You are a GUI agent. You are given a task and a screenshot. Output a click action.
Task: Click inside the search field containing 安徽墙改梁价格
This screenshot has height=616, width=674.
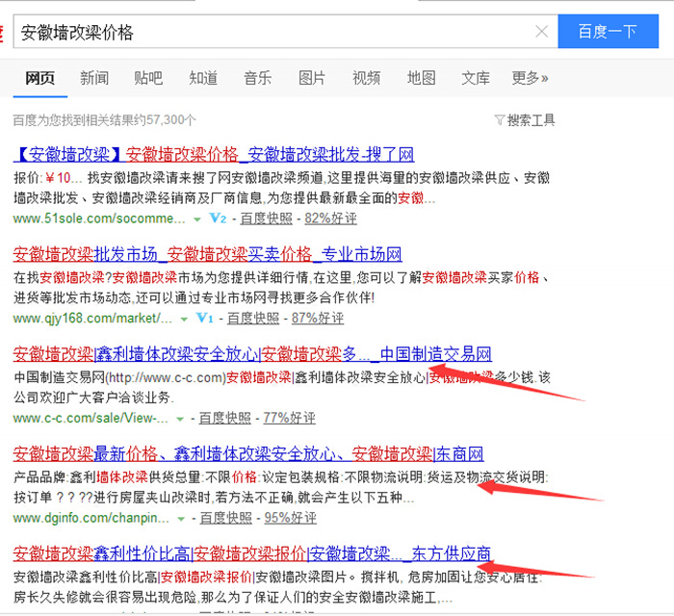270,32
